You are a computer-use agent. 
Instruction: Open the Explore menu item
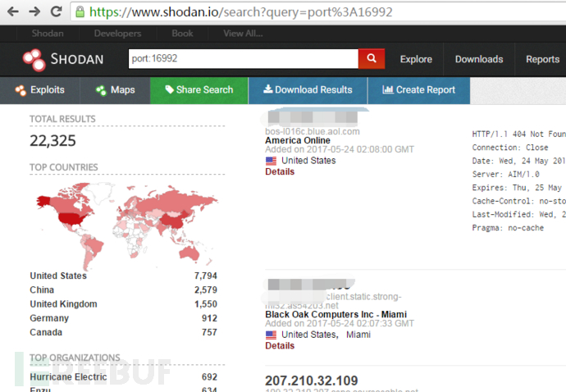416,59
